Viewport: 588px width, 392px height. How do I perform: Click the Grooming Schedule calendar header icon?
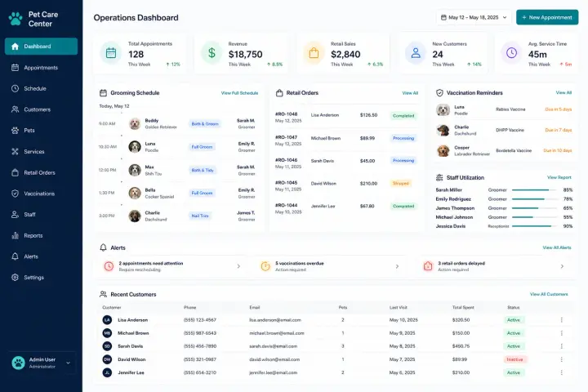click(x=103, y=93)
